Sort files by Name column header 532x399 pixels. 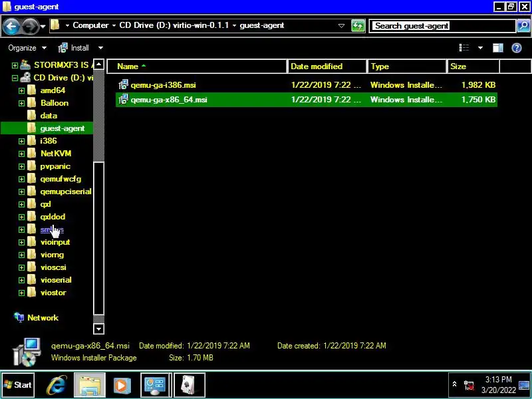197,66
